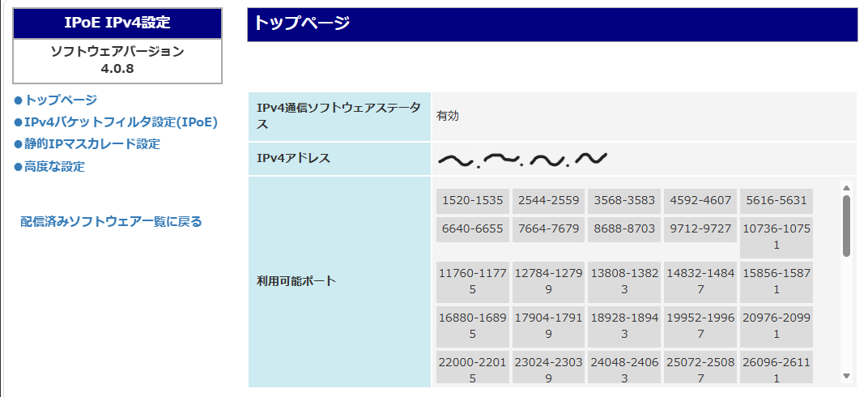Click the IPoE IPv4設定 header
Viewport: 868px width, 397px height.
click(x=117, y=23)
